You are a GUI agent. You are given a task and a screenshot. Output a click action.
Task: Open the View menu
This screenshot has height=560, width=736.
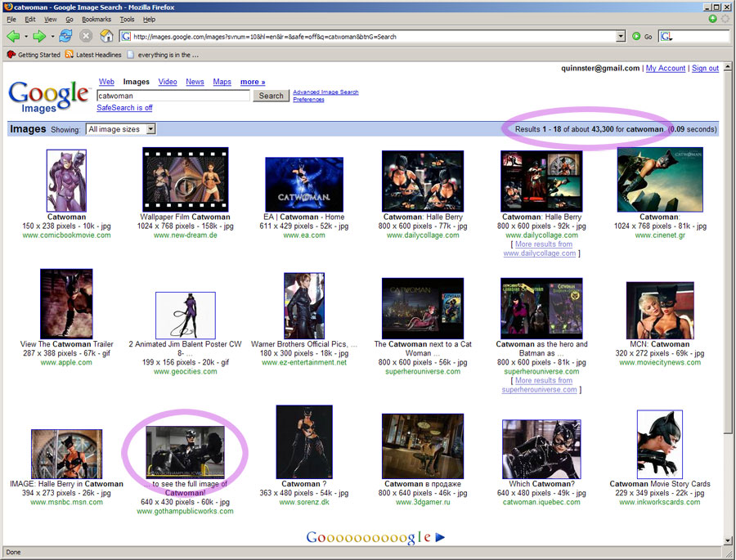pos(50,20)
